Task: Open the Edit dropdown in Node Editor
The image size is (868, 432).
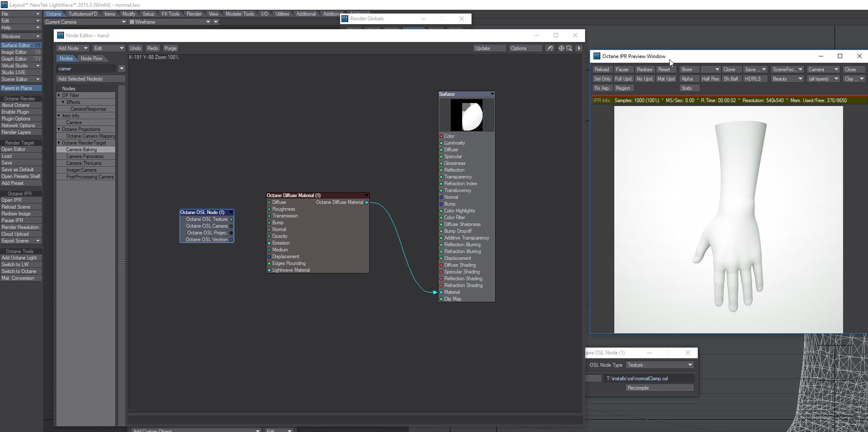Action: coord(108,48)
